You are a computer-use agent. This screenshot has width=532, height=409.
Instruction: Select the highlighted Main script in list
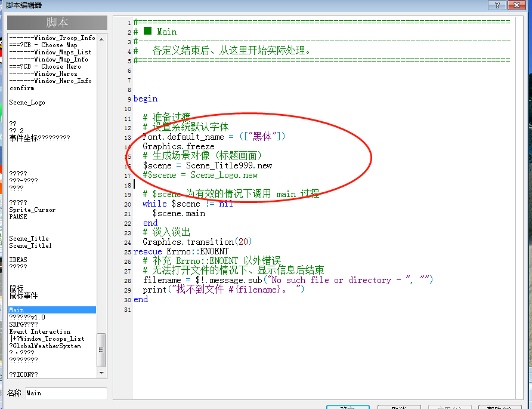point(52,310)
